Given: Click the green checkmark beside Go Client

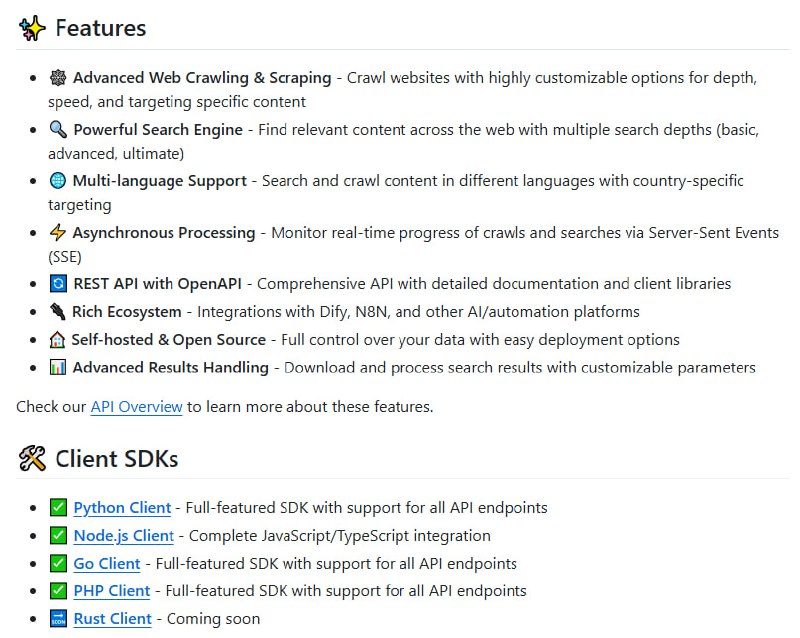Looking at the screenshot, I should pyautogui.click(x=58, y=564).
